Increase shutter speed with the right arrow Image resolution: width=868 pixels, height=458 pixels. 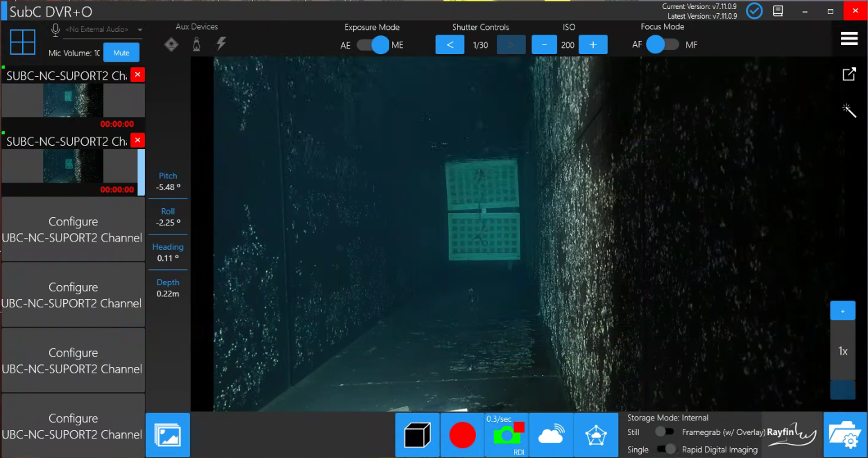[511, 44]
